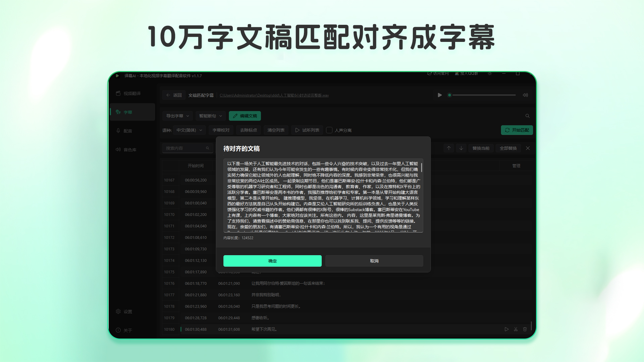Open the 视频翻译 sidebar section
This screenshot has height=362, width=644.
click(x=132, y=94)
